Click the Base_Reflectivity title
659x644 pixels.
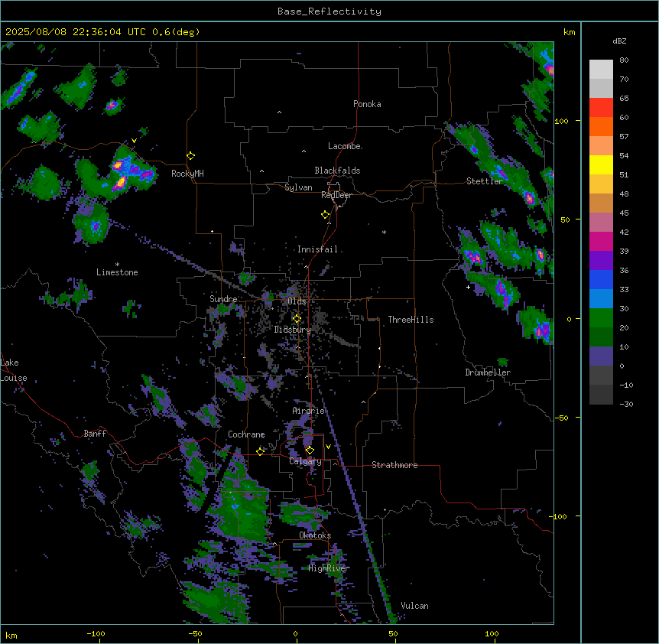329,11
